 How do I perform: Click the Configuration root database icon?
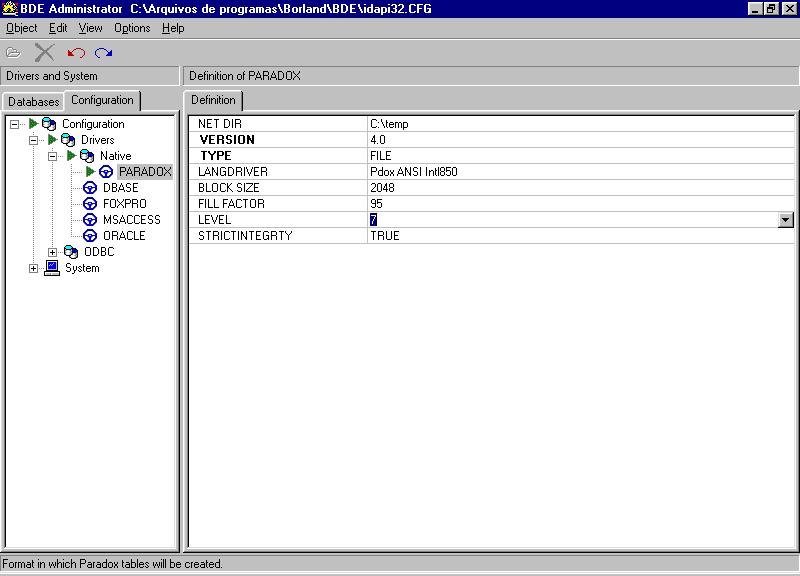pyautogui.click(x=49, y=123)
